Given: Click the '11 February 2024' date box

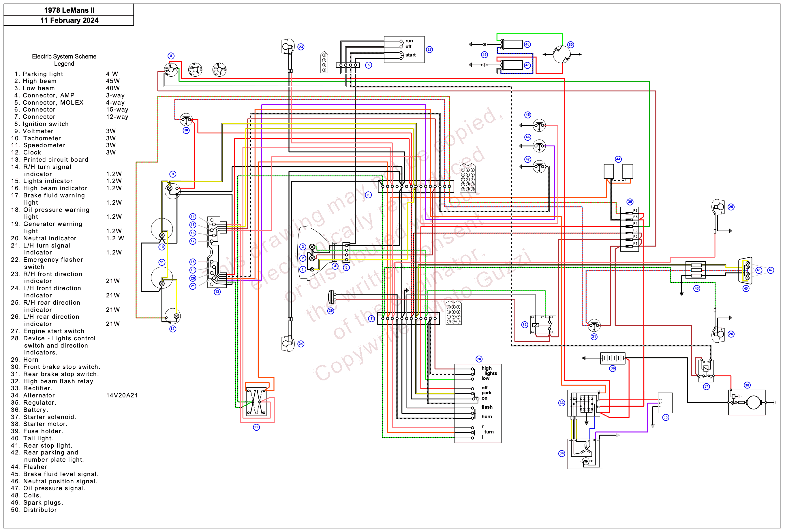Looking at the screenshot, I should (x=69, y=20).
